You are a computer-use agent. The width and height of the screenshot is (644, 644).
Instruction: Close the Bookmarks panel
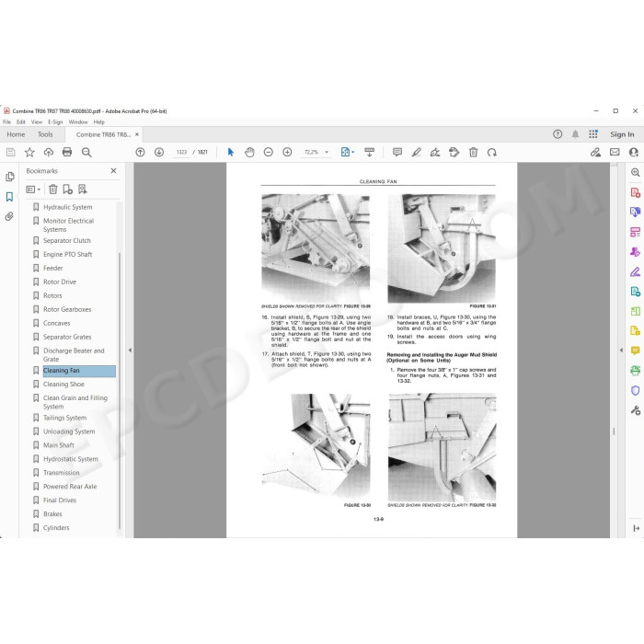pyautogui.click(x=114, y=171)
